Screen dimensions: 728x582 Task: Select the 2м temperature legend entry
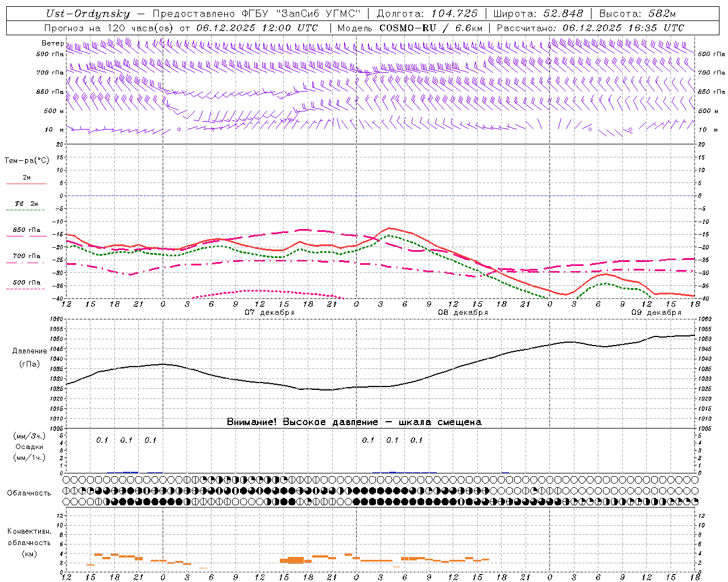coord(27,178)
